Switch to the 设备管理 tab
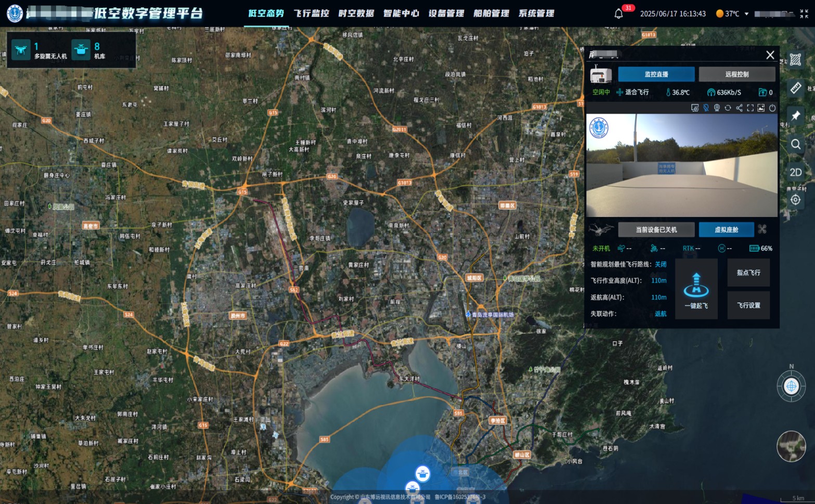The image size is (815, 504). pos(446,14)
